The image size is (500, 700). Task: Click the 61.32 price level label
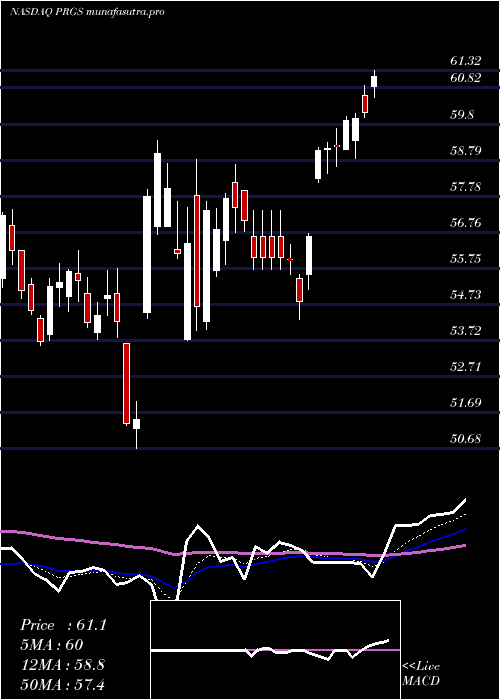(466, 61)
